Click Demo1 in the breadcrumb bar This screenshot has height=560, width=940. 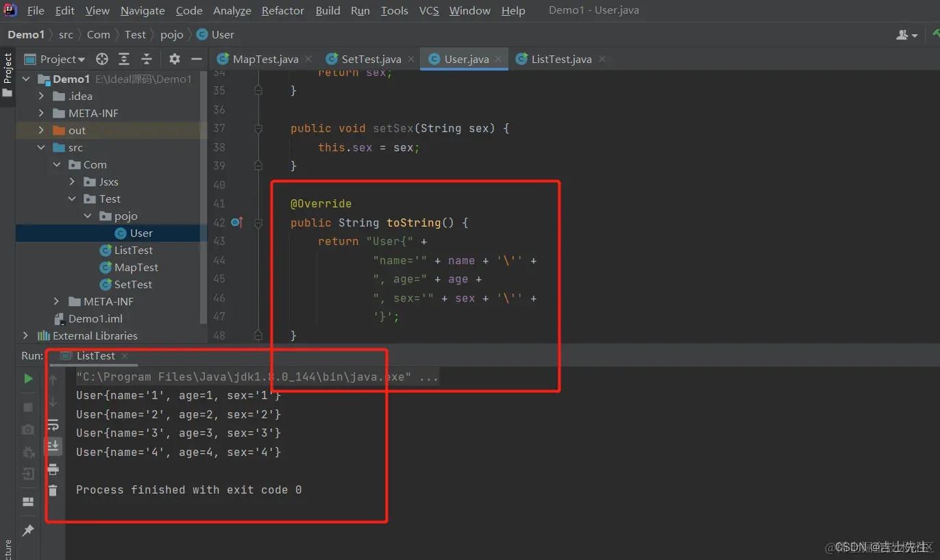click(26, 34)
